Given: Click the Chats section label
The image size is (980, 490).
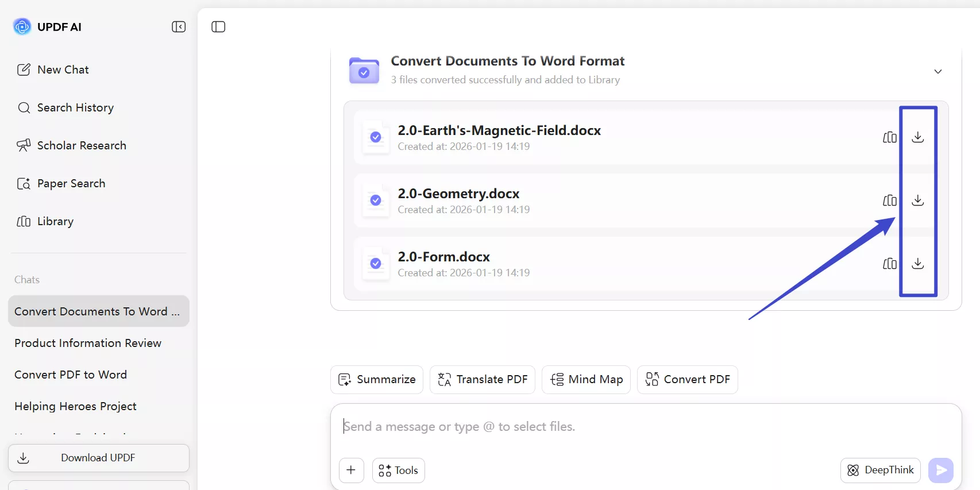Looking at the screenshot, I should pyautogui.click(x=27, y=280).
